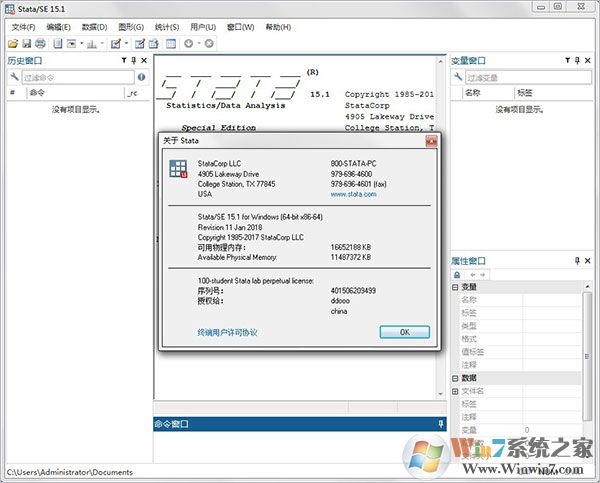Click the results window scroll-up arrow

[x=440, y=62]
